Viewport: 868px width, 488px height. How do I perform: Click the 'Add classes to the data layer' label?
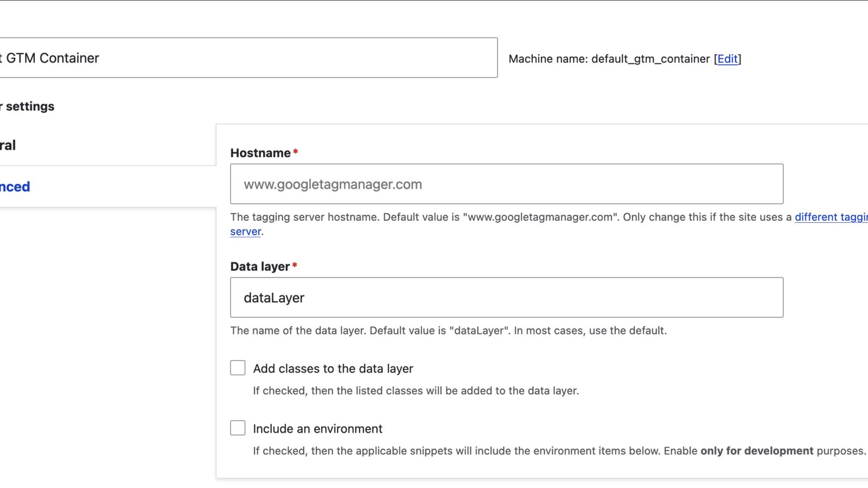tap(333, 369)
